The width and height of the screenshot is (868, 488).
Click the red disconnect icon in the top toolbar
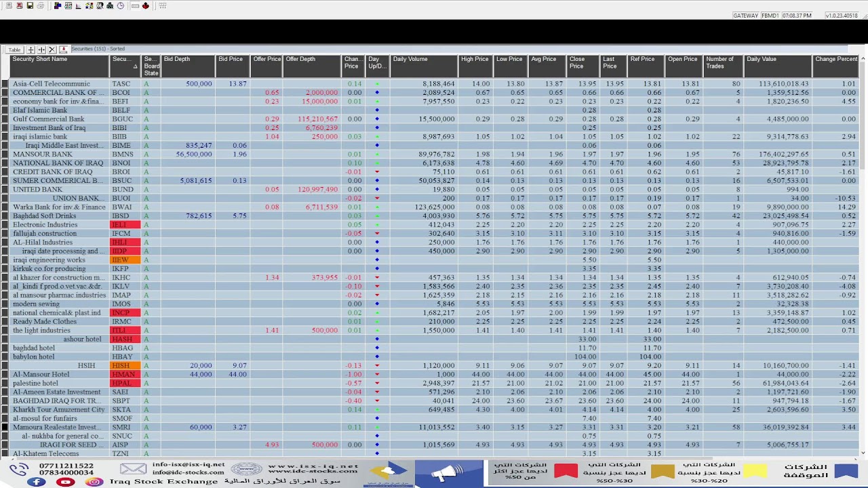coord(20,5)
